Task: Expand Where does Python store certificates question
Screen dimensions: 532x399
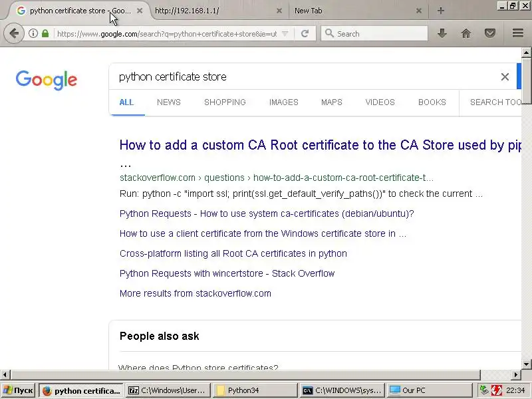Action: (198, 367)
